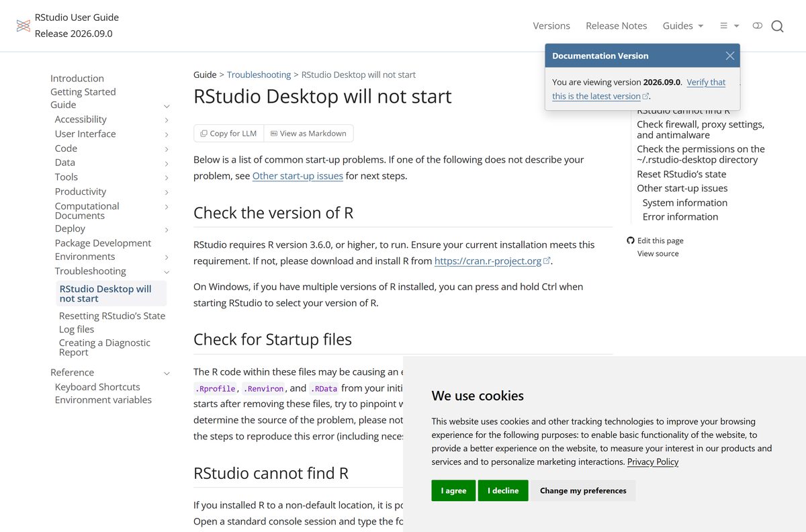Open the Privacy Policy link

pyautogui.click(x=653, y=461)
